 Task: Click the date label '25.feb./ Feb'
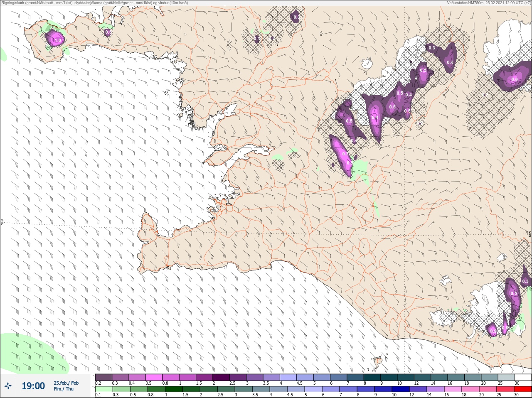click(66, 383)
